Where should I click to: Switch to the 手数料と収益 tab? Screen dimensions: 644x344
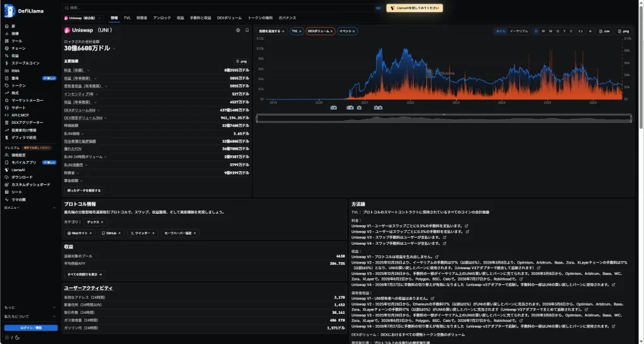(x=201, y=18)
